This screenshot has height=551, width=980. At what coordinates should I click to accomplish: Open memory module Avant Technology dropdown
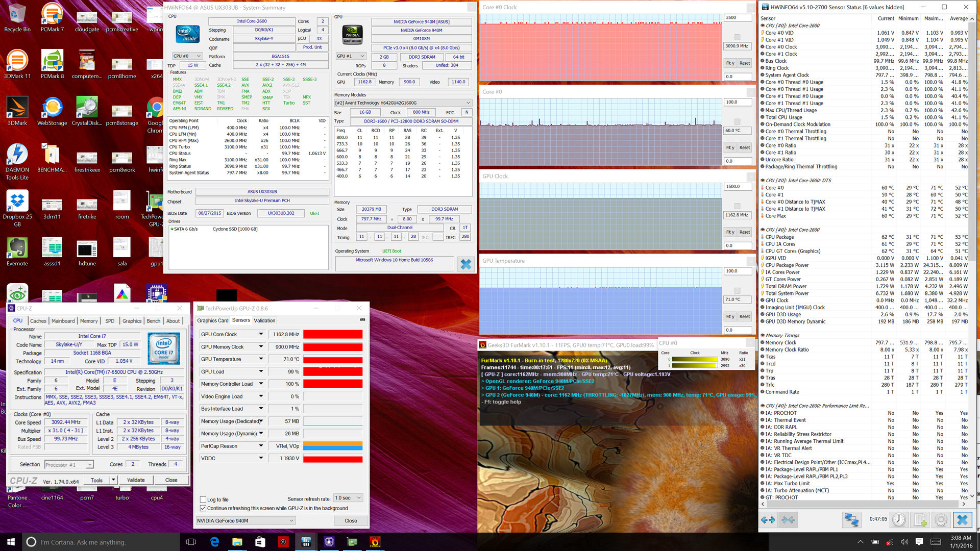(x=403, y=103)
